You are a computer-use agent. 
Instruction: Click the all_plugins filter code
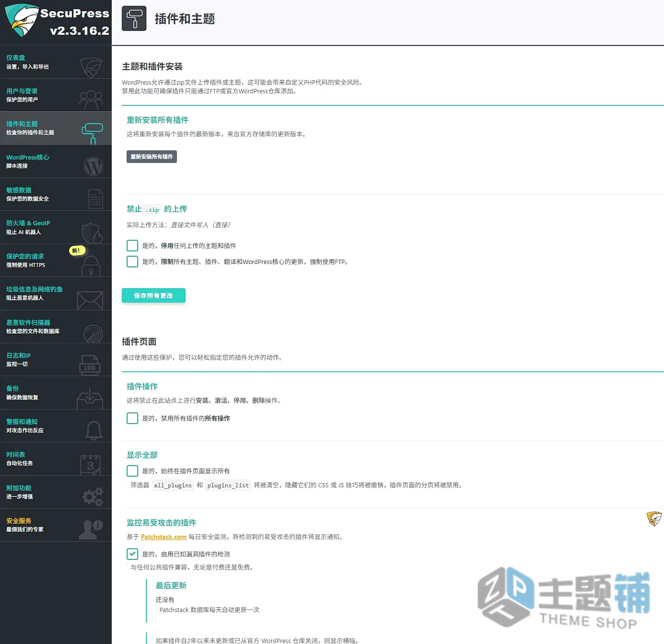click(x=173, y=485)
